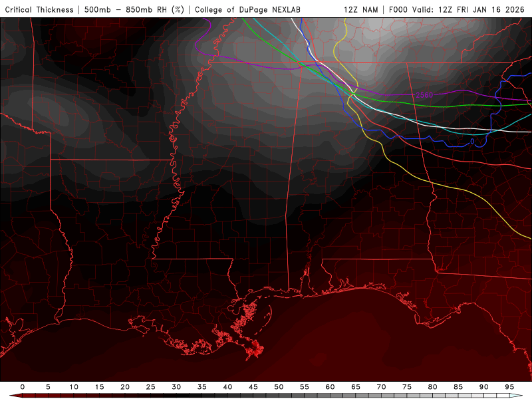Click the blue "0" contour label on the map

[x=472, y=141]
